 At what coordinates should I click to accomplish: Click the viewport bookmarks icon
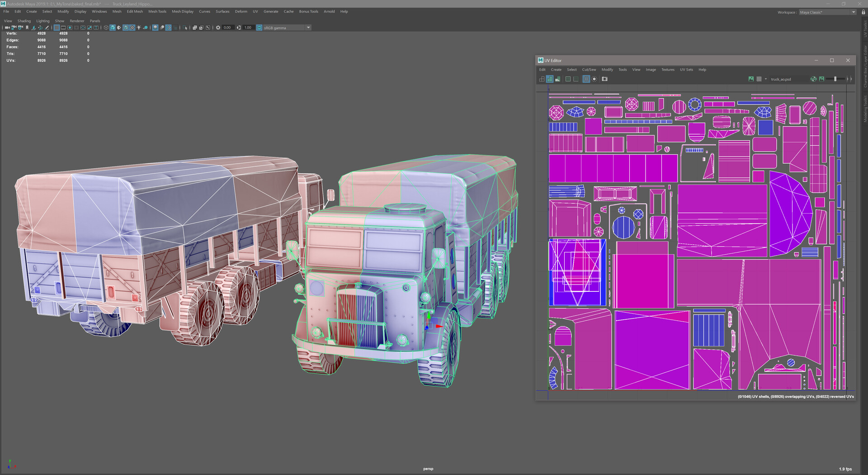point(27,28)
